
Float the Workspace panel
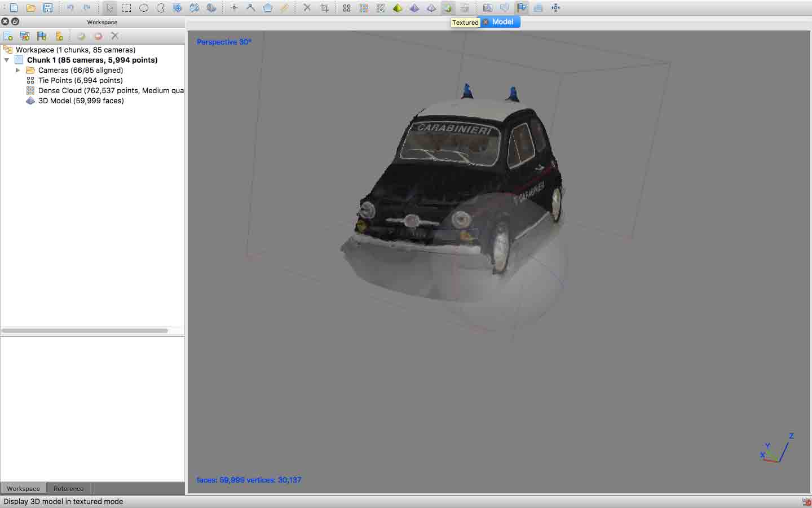pos(15,21)
